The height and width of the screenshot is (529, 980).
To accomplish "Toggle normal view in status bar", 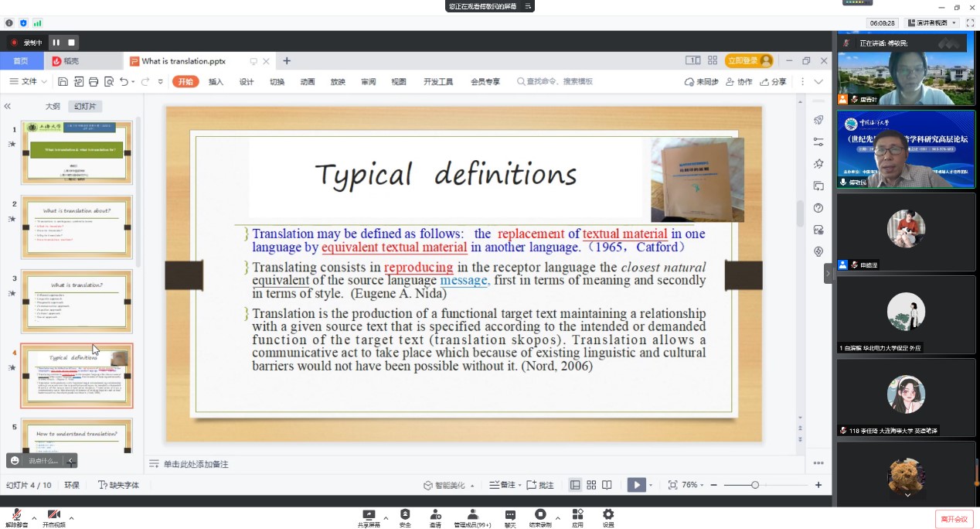I will point(575,485).
